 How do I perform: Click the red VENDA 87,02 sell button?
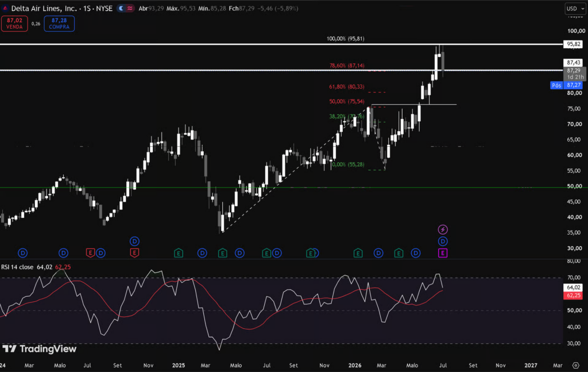(14, 24)
